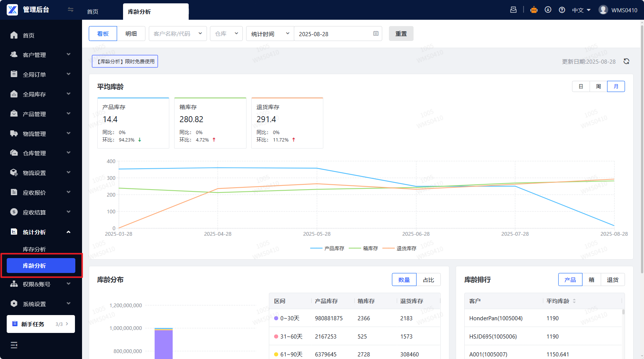Click the calendar icon in date field
Screen dimensions: 644x359
pos(376,34)
